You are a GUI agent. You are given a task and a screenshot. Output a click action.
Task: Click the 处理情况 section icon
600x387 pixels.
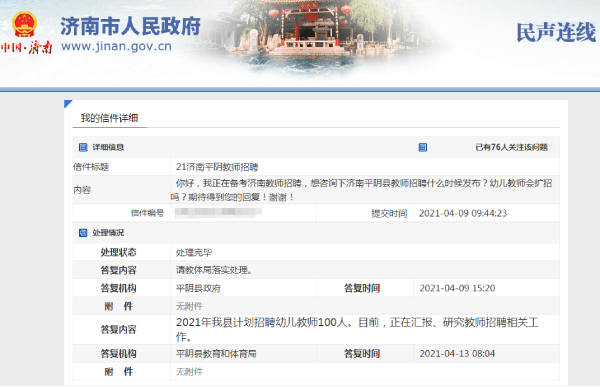tap(83, 233)
